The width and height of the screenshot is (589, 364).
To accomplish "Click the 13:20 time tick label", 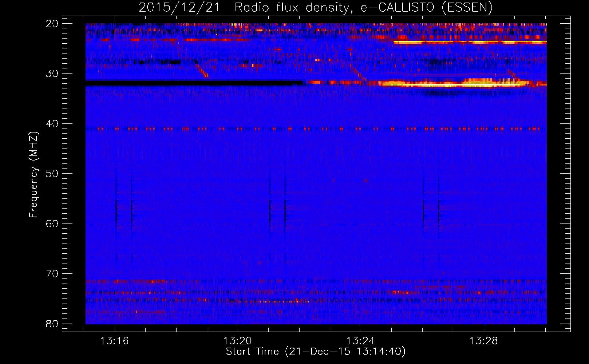I will click(x=238, y=341).
